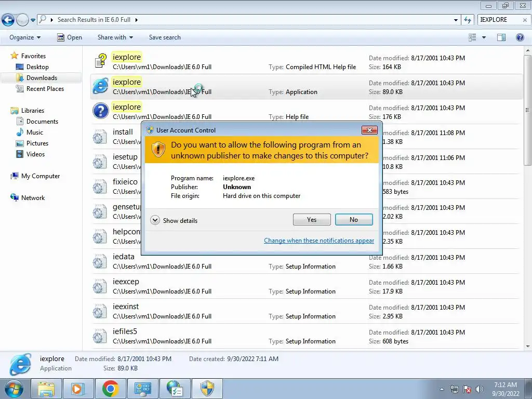Open the Windows Start menu

(14, 389)
